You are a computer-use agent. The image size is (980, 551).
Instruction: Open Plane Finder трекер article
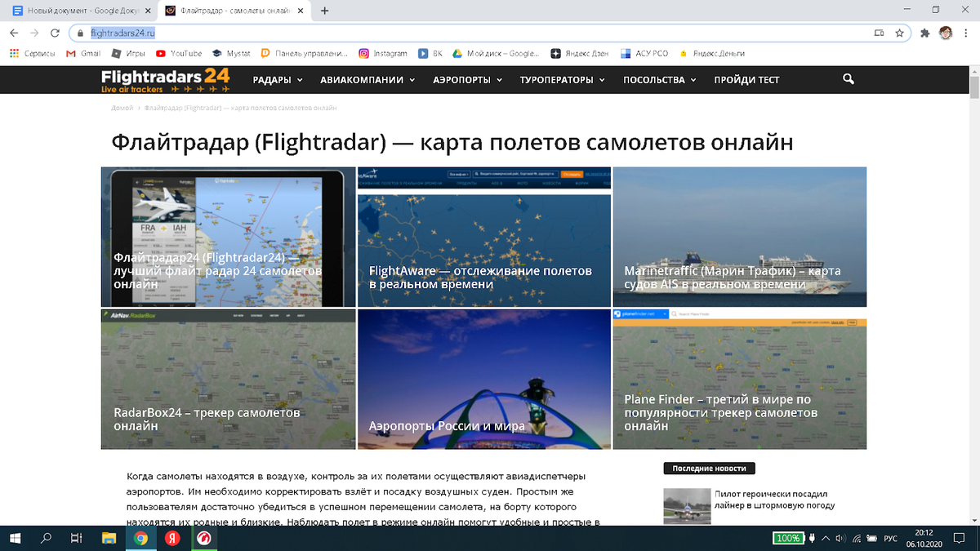pyautogui.click(x=740, y=379)
